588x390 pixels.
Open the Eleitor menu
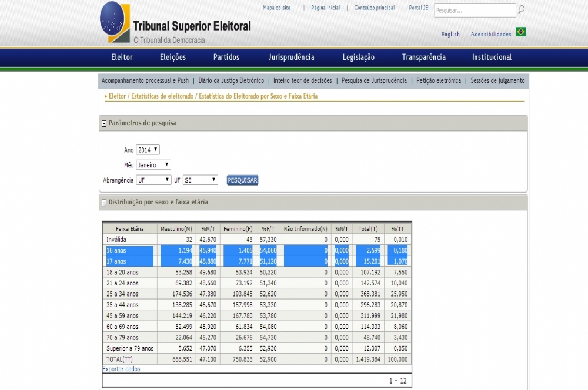(122, 57)
